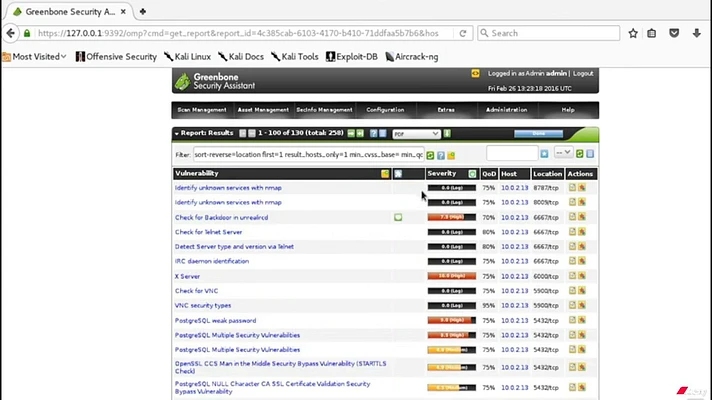Log out via Logout link
712x400 pixels.
click(583, 73)
